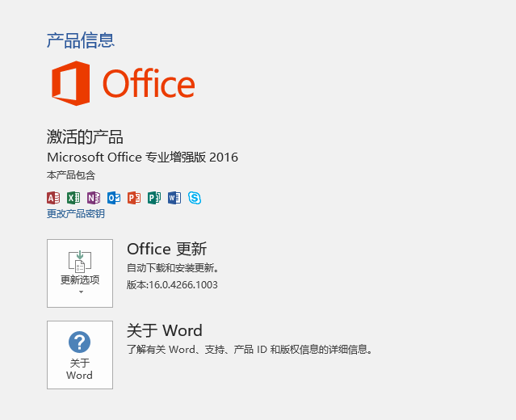Click the 本产品包含 label
The width and height of the screenshot is (516, 420).
[71, 175]
